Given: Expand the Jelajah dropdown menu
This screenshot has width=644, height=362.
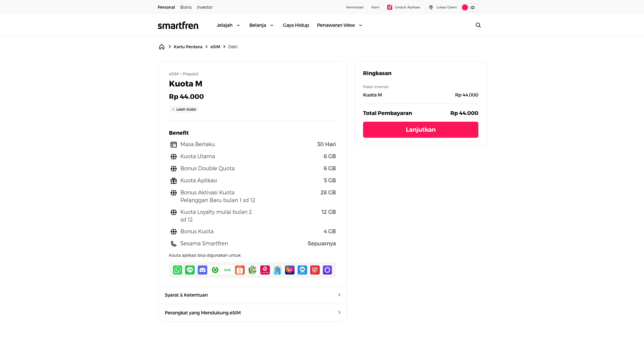Looking at the screenshot, I should [x=228, y=25].
